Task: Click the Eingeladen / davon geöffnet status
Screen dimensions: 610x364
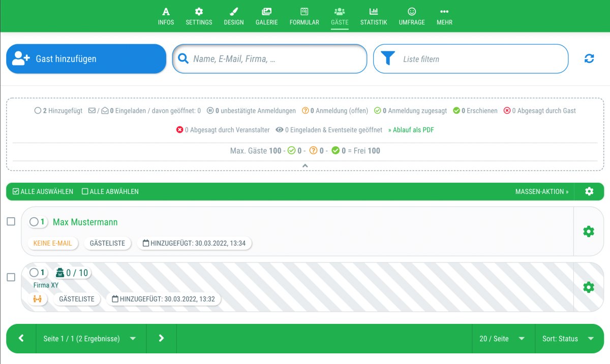Action: 144,111
